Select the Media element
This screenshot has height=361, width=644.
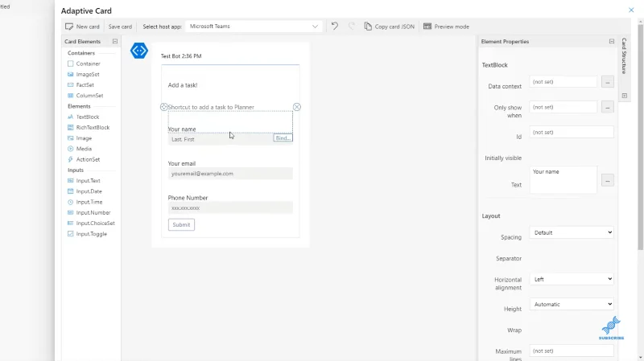point(79,149)
